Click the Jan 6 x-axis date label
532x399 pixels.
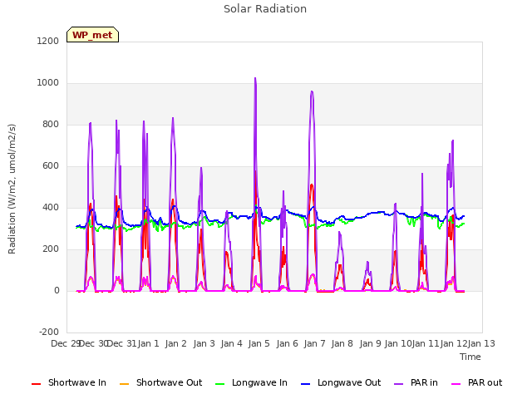click(x=287, y=343)
